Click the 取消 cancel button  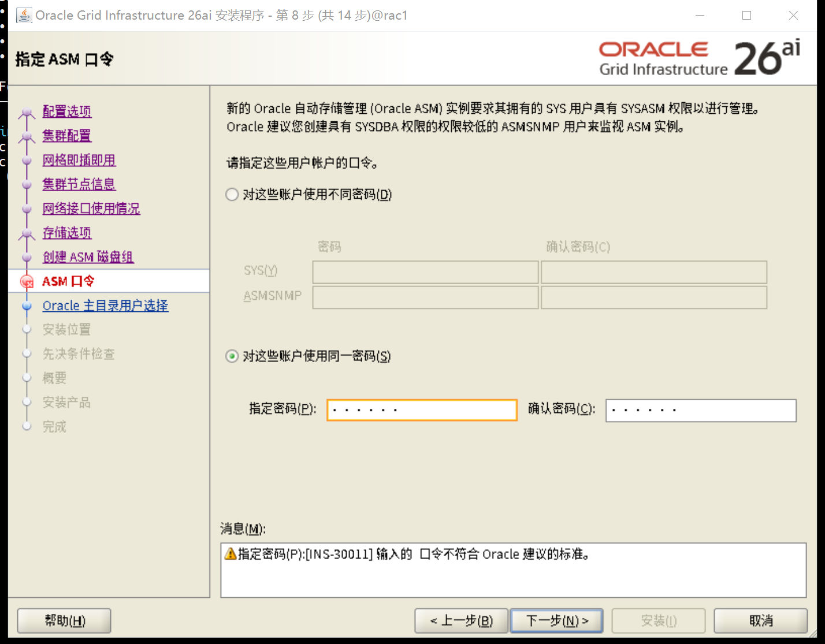pos(761,621)
